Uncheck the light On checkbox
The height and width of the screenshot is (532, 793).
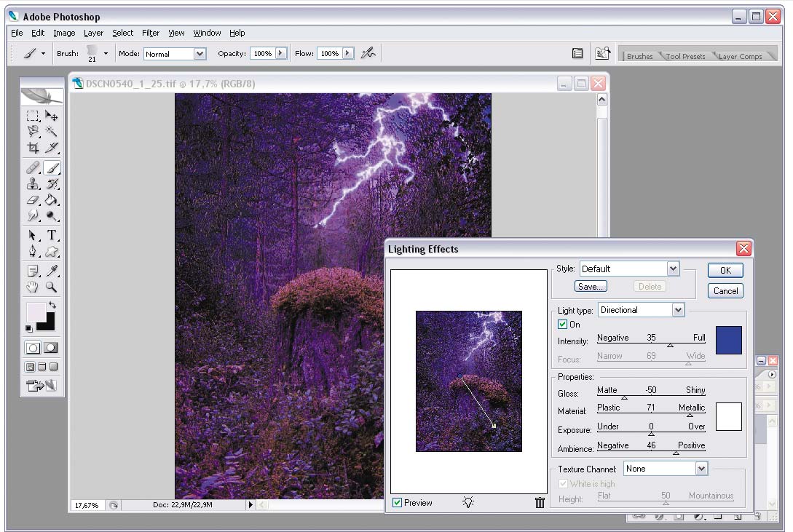(562, 325)
